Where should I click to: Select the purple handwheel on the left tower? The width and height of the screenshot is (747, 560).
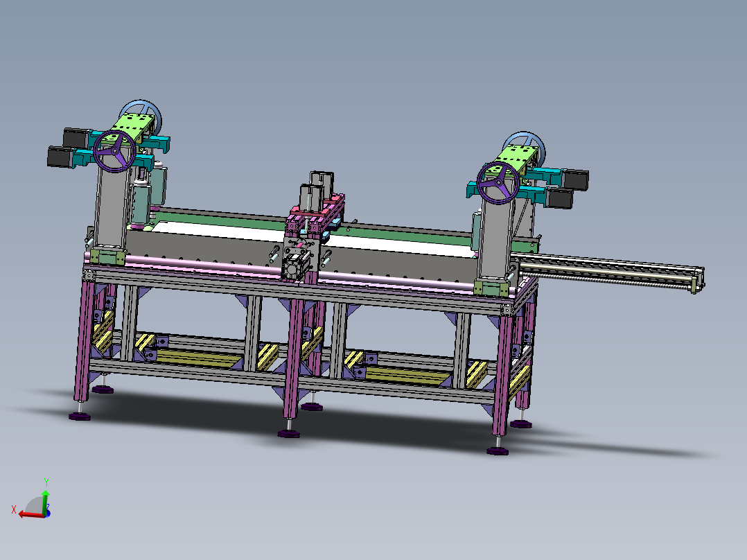pos(114,150)
